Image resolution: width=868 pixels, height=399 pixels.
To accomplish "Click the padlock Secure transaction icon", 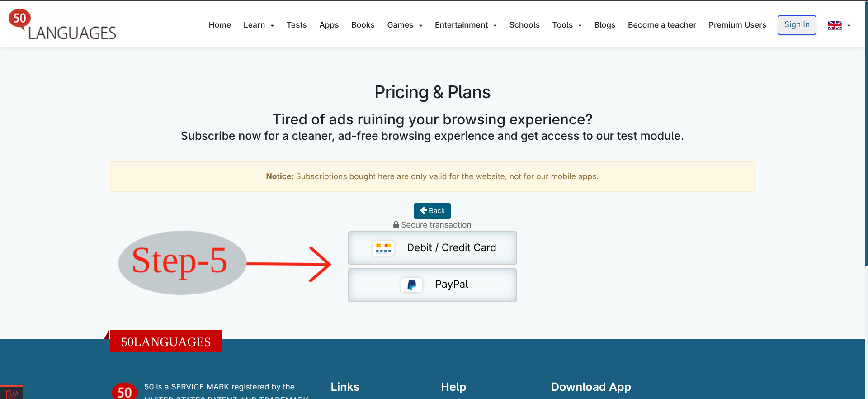I will point(396,224).
